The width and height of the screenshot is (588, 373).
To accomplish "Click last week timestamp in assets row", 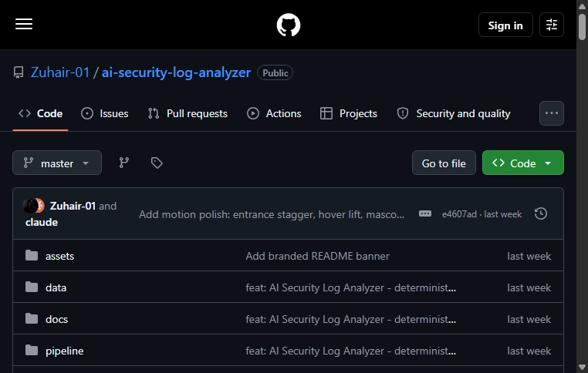I will (x=529, y=256).
